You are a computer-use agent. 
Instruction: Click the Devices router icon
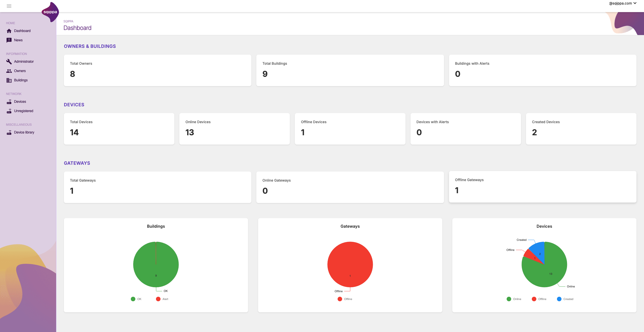pos(9,102)
